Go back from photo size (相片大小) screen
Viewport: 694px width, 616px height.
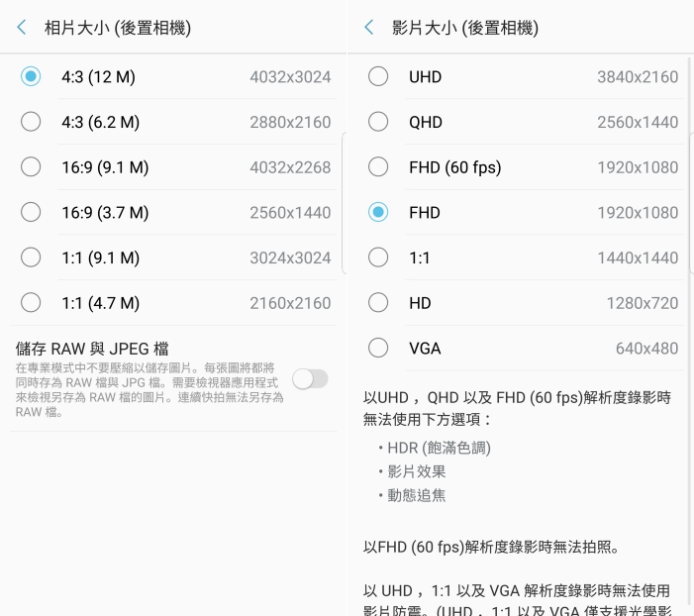pyautogui.click(x=22, y=28)
